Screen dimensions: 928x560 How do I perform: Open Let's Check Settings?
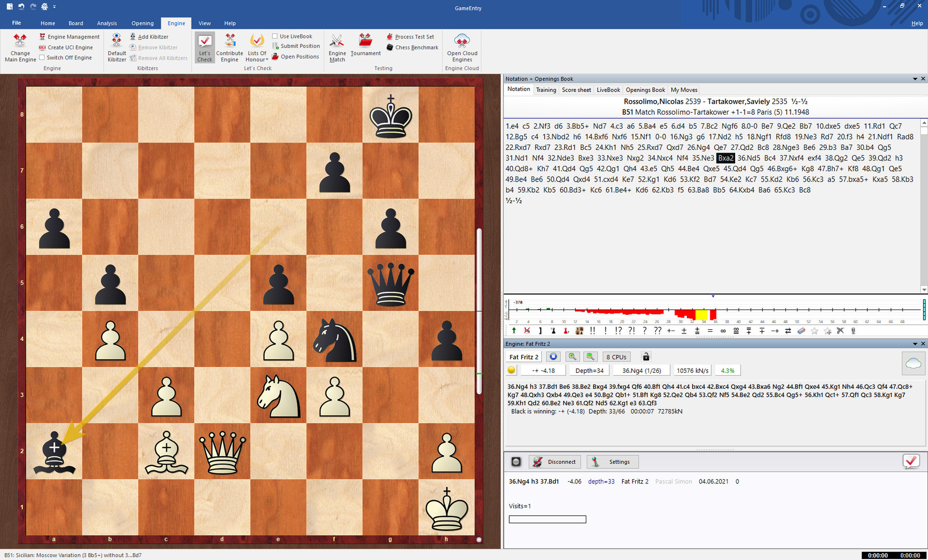coord(613,461)
